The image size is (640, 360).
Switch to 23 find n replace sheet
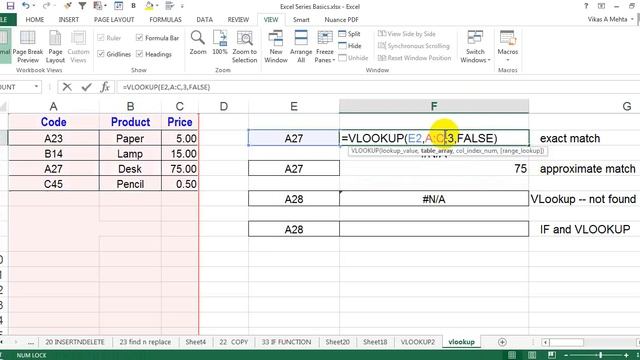(x=145, y=342)
